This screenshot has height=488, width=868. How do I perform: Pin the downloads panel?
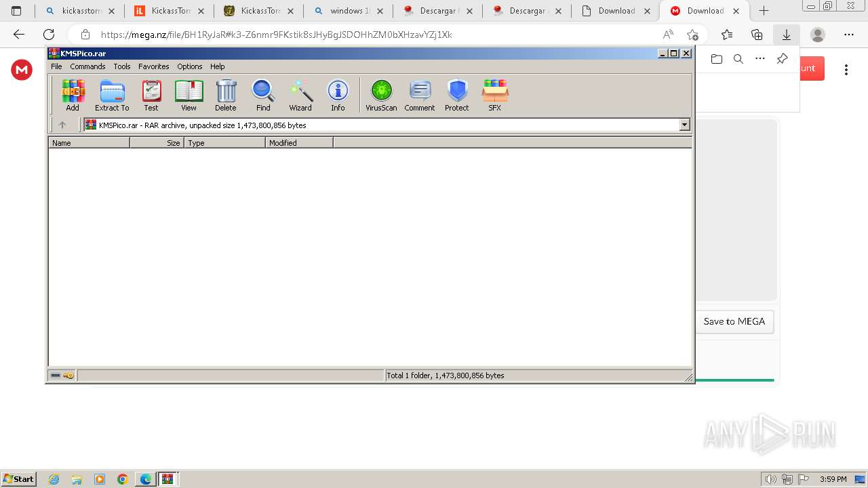782,59
